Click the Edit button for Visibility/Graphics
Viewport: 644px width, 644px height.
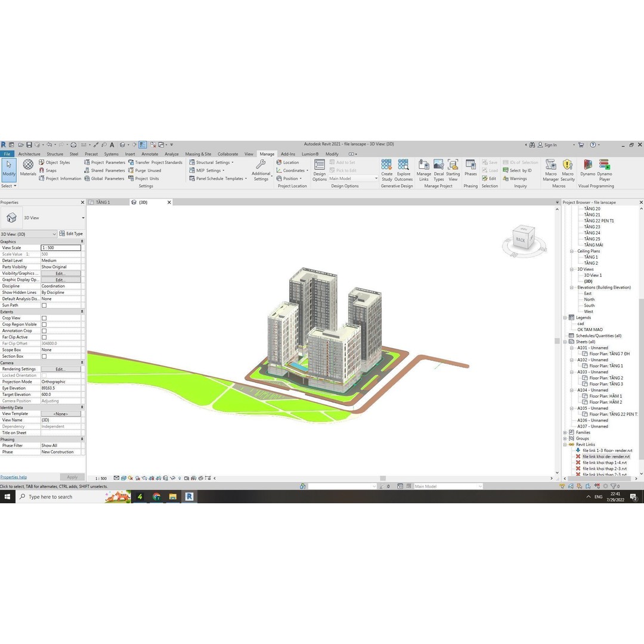coord(61,273)
